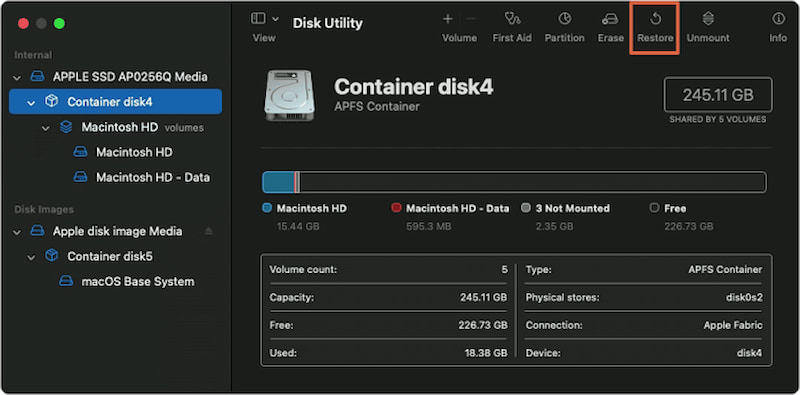Image resolution: width=800 pixels, height=395 pixels.
Task: Remove a volume with the minus button
Action: [471, 19]
